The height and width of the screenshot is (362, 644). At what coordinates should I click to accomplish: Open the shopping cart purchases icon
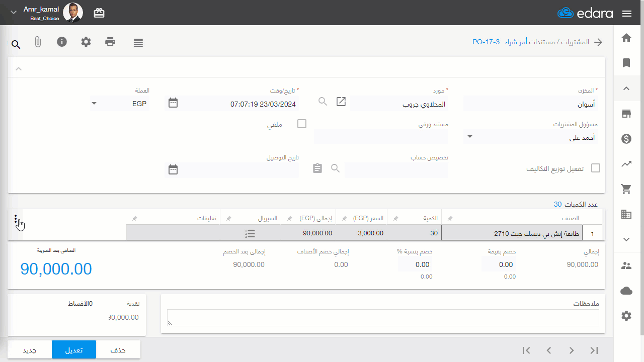[x=626, y=189]
